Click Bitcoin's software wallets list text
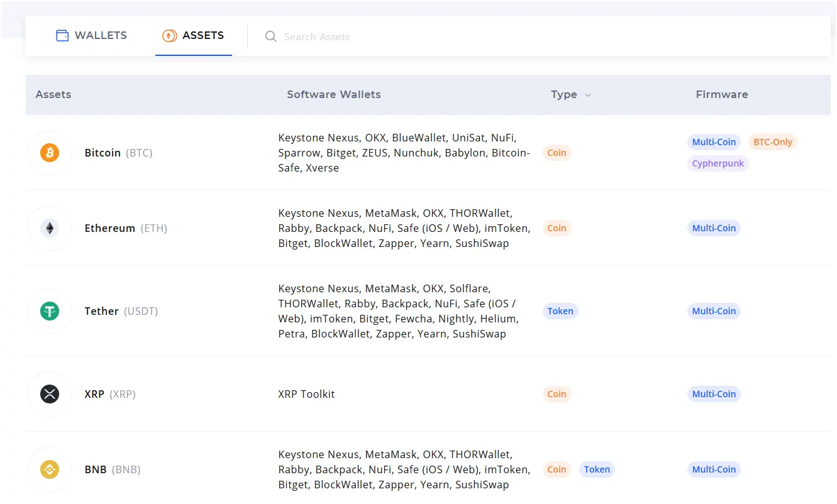Image resolution: width=837 pixels, height=504 pixels. tap(404, 153)
